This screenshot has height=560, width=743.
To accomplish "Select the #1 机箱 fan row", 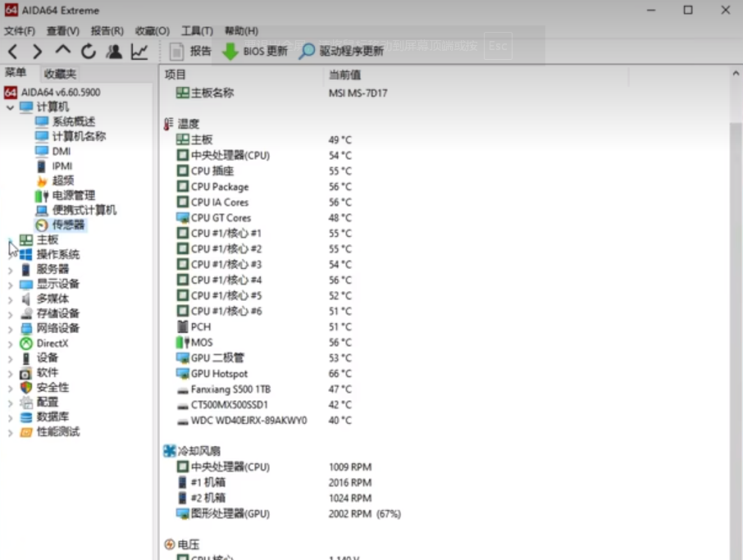I will (274, 482).
